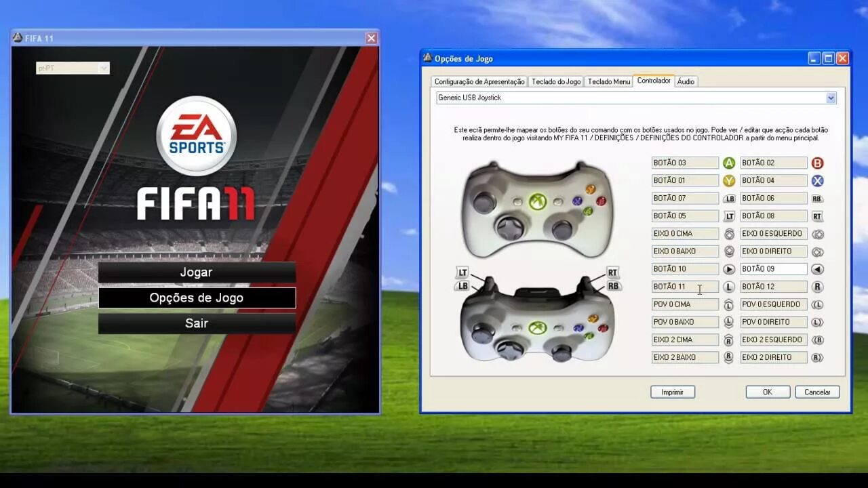The image size is (868, 488).
Task: Click the BOTÃO 09 mapping field
Action: [x=774, y=269]
